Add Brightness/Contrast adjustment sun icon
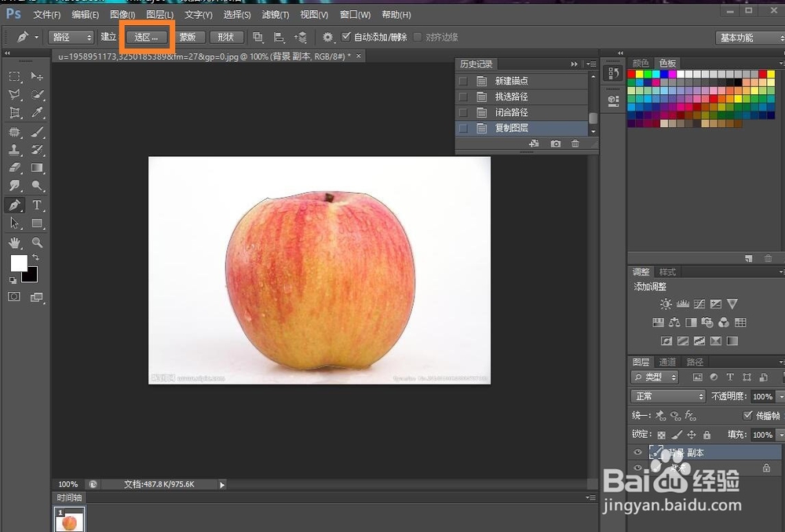785x532 pixels. [666, 304]
